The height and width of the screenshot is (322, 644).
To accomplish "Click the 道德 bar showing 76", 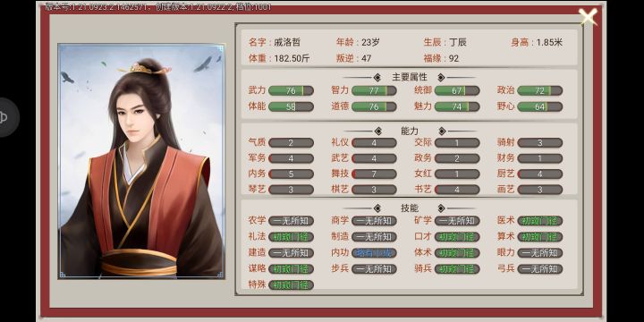I will click(x=374, y=106).
